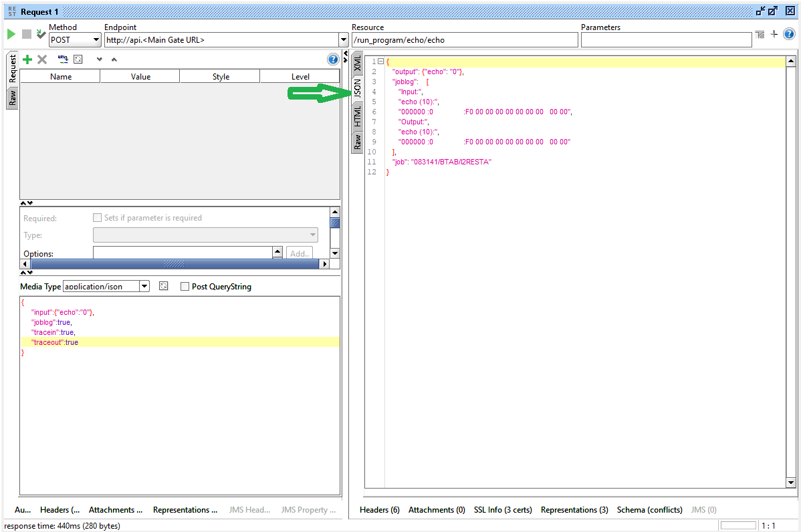801x532 pixels.
Task: Click the Value column header
Action: 140,77
